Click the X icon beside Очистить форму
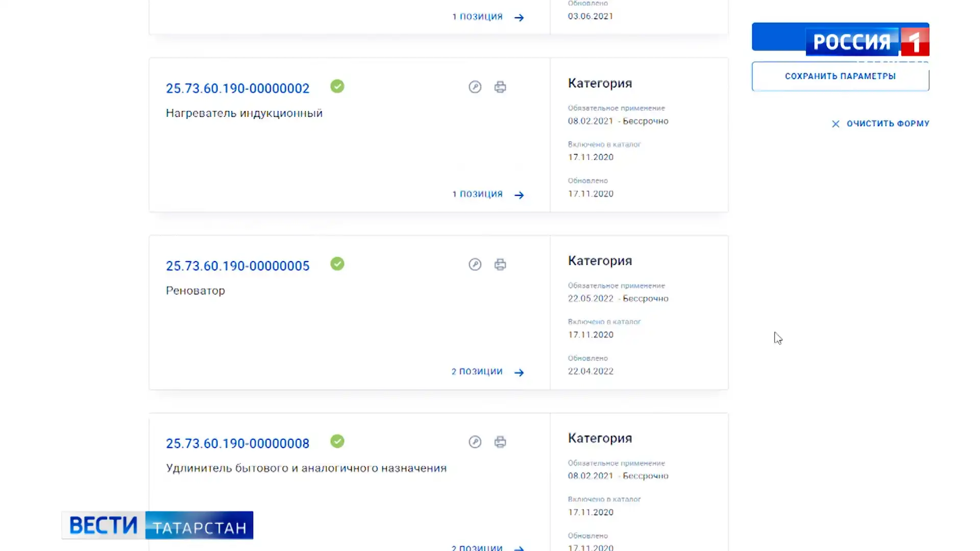This screenshot has width=980, height=551. click(x=836, y=124)
